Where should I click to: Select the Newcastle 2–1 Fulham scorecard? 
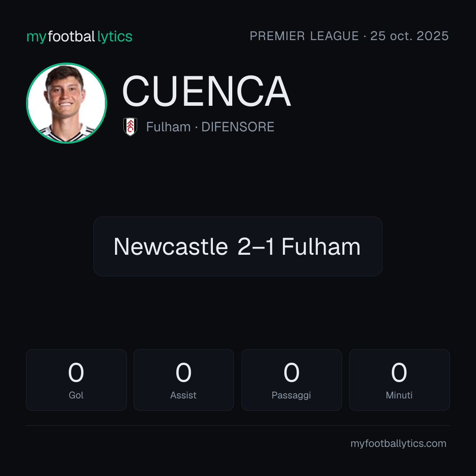pos(238,246)
